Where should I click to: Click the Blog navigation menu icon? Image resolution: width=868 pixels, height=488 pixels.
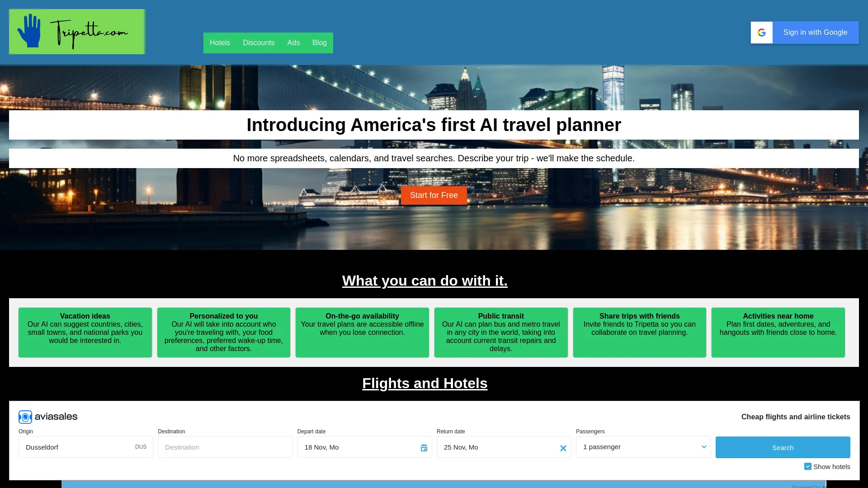pos(320,43)
